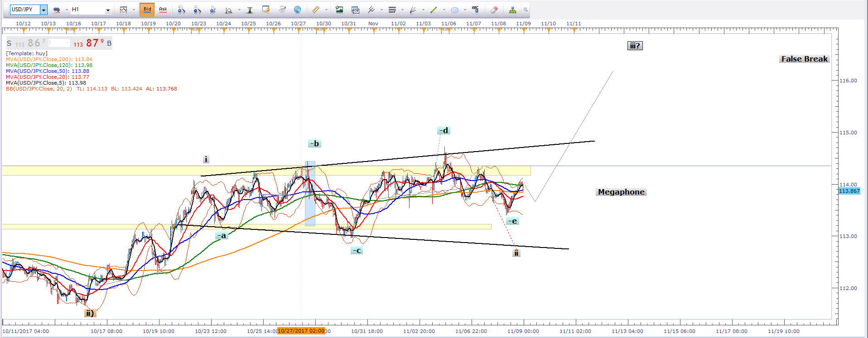Click the ellipse shape drawing tool
868x338 pixels.
point(455,10)
